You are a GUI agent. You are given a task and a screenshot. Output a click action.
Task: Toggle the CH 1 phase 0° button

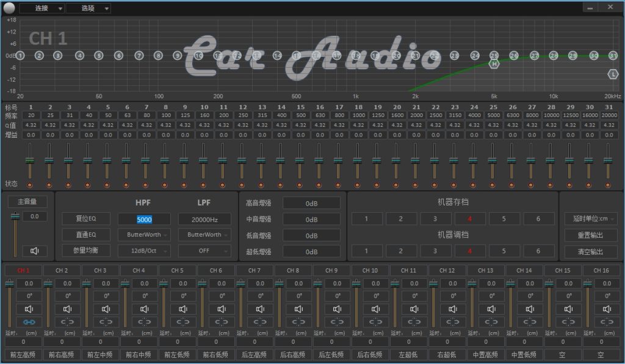pyautogui.click(x=29, y=296)
